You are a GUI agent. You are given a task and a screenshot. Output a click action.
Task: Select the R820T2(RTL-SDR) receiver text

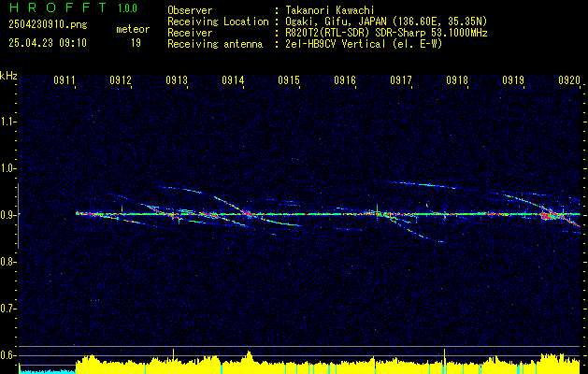387,33
